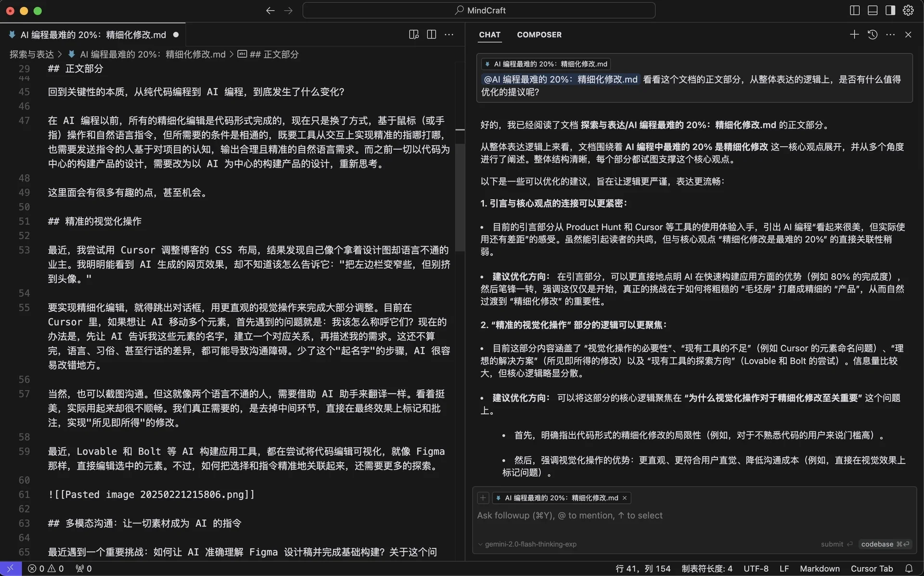The height and width of the screenshot is (576, 924).
Task: Split the editor right
Action: [x=431, y=34]
